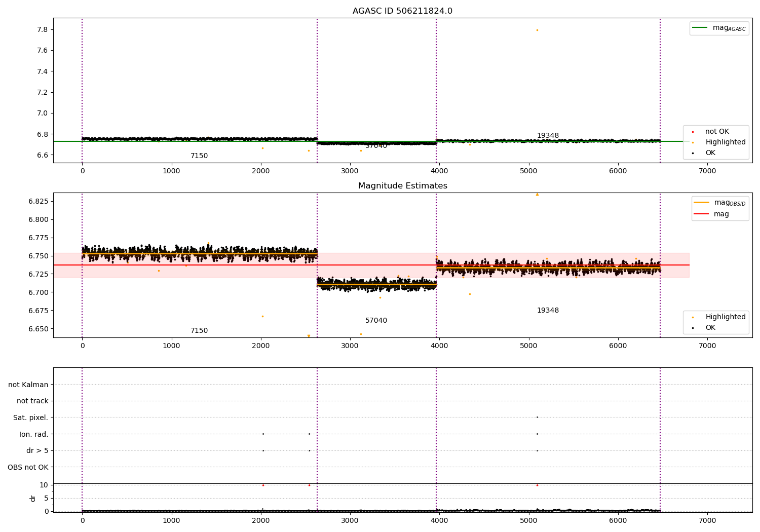Click x-axis tick '7000' in top plot
The image size is (760, 532).
pyautogui.click(x=707, y=171)
